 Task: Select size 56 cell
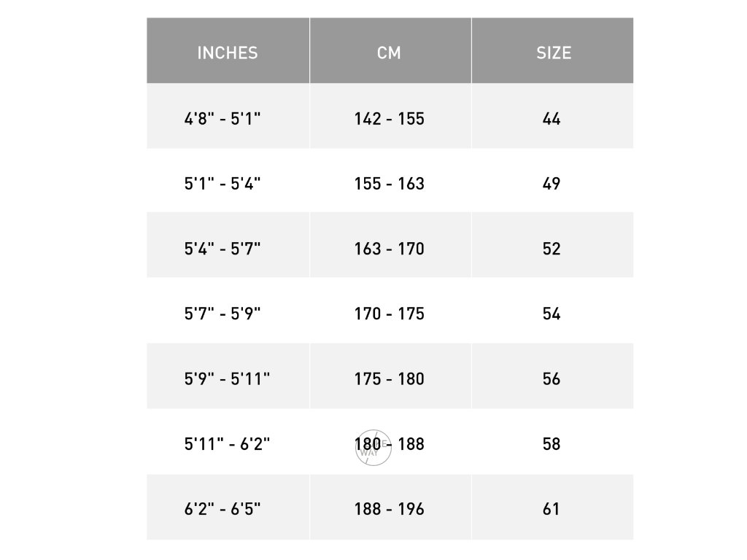pos(553,376)
